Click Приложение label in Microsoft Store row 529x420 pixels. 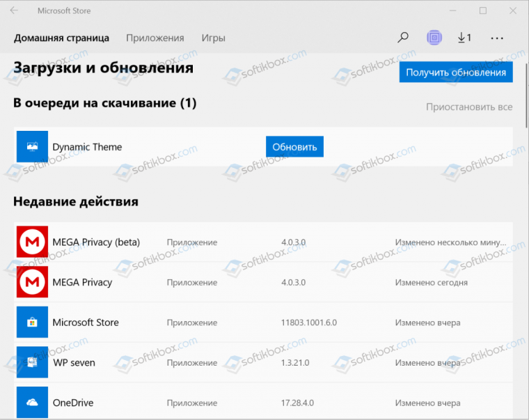coord(192,322)
